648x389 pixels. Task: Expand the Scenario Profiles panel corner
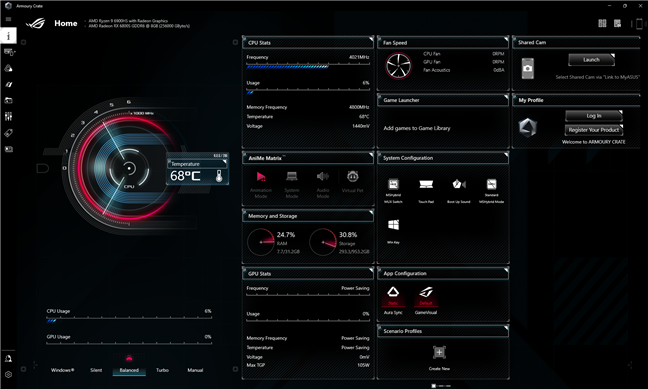point(506,328)
